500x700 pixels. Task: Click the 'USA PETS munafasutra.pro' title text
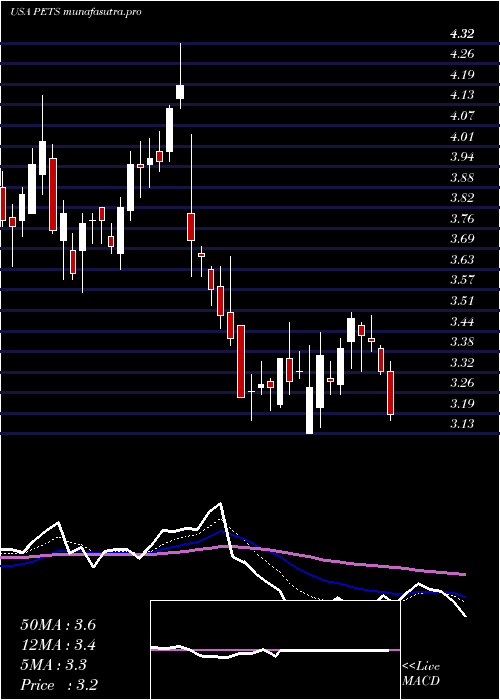point(75,12)
